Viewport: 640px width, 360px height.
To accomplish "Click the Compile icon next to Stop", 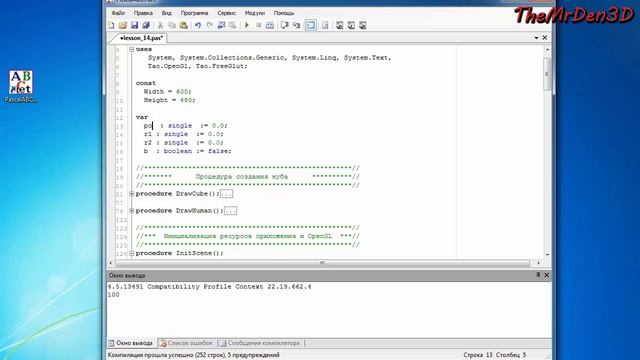I will (x=270, y=25).
